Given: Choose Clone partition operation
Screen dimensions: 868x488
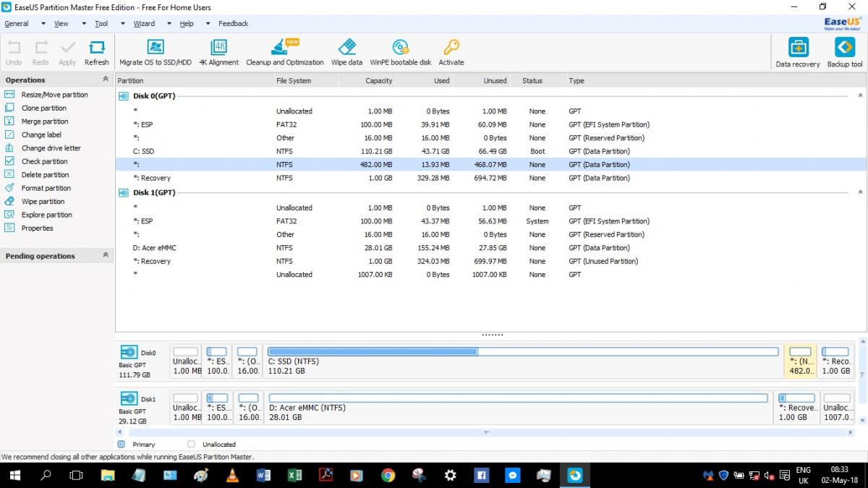Looking at the screenshot, I should point(43,108).
